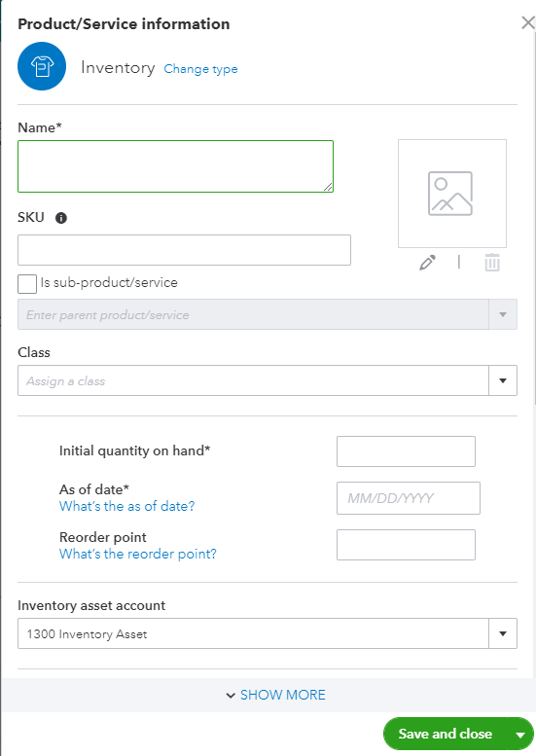
Task: Click into the SKU input field
Action: click(184, 250)
